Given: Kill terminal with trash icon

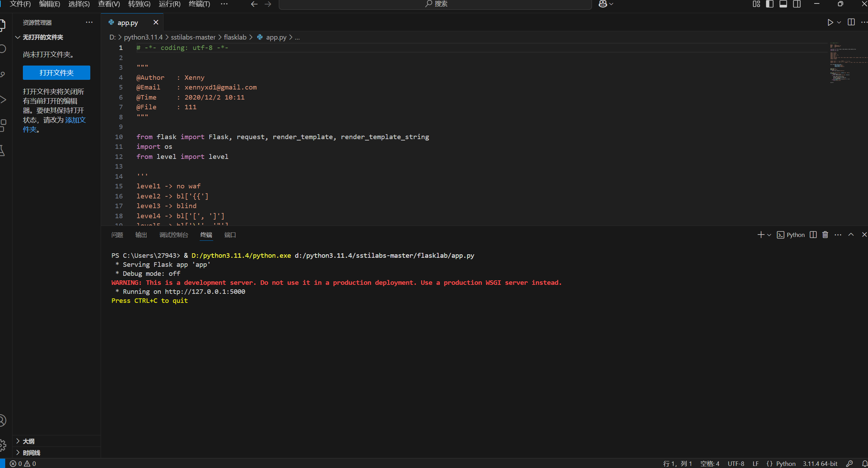Looking at the screenshot, I should pyautogui.click(x=825, y=235).
